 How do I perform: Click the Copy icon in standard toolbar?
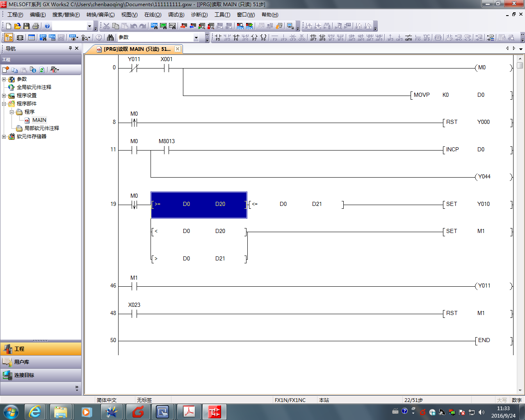pos(116,26)
